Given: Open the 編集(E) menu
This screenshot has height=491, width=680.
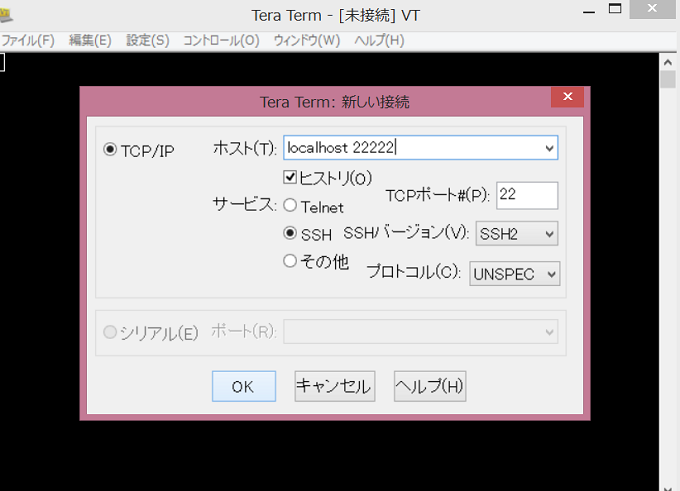Looking at the screenshot, I should [x=90, y=41].
